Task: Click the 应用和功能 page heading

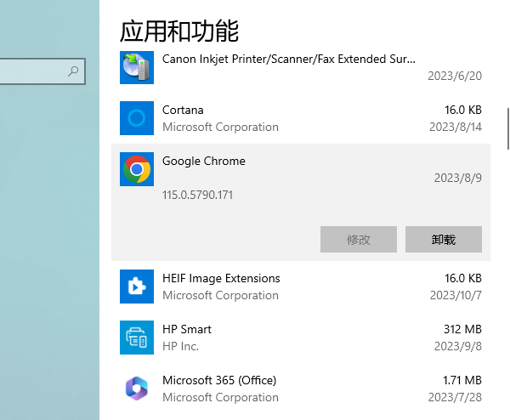Action: coord(179,31)
